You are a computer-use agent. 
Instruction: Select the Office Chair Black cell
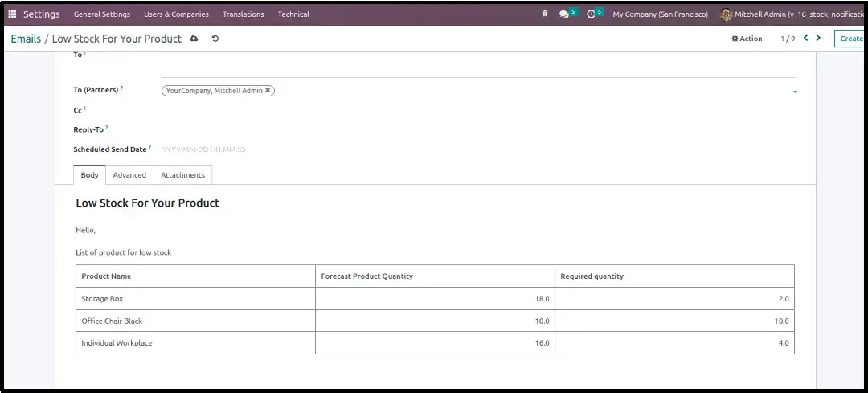195,321
